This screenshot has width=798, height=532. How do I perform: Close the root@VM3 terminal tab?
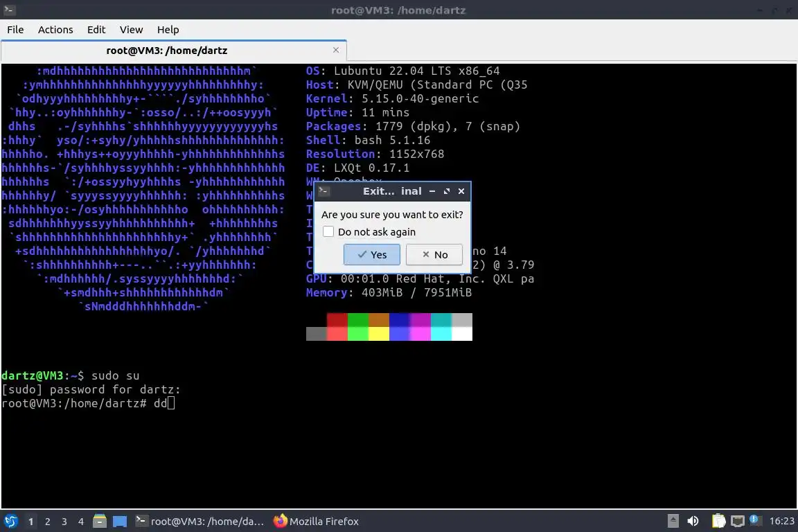(x=336, y=50)
